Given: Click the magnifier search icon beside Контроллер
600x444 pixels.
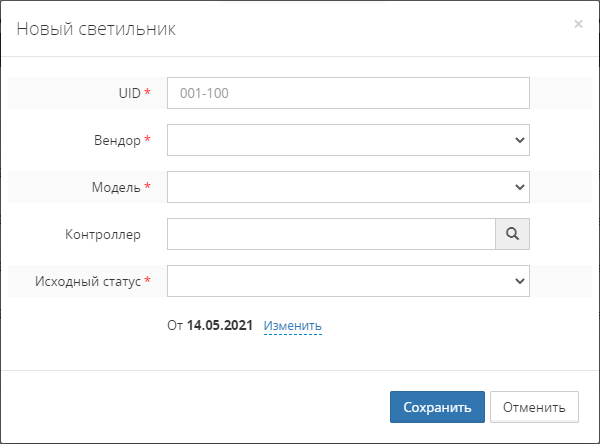Looking at the screenshot, I should coord(512,234).
